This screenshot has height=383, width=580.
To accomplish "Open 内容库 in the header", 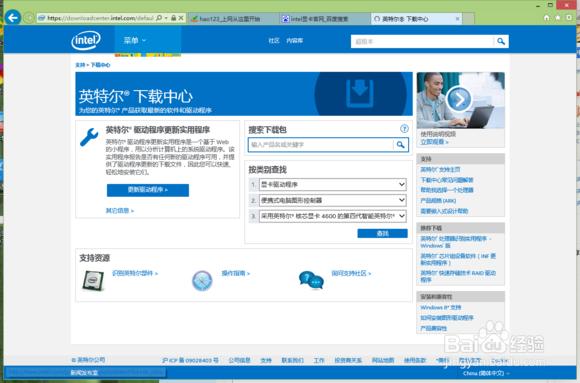I will [x=295, y=41].
